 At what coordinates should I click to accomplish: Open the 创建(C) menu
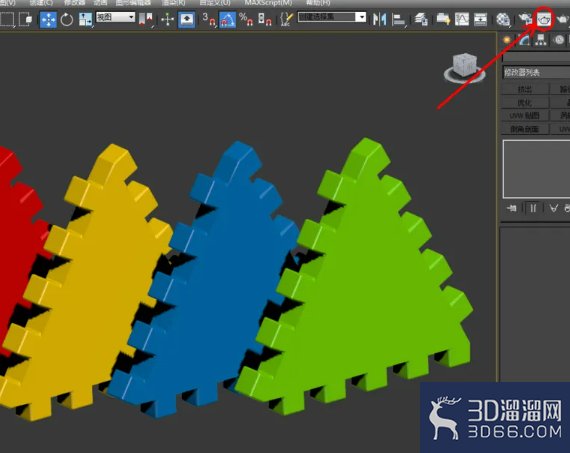(41, 3)
